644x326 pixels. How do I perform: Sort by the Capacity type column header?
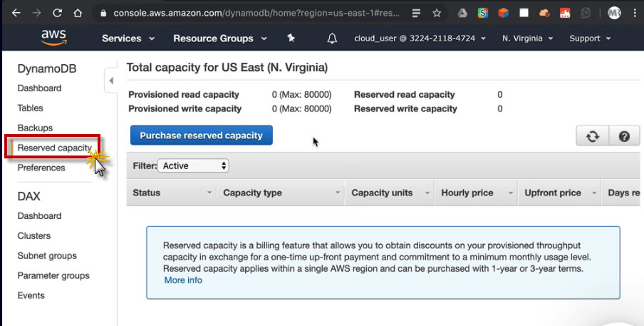(253, 193)
